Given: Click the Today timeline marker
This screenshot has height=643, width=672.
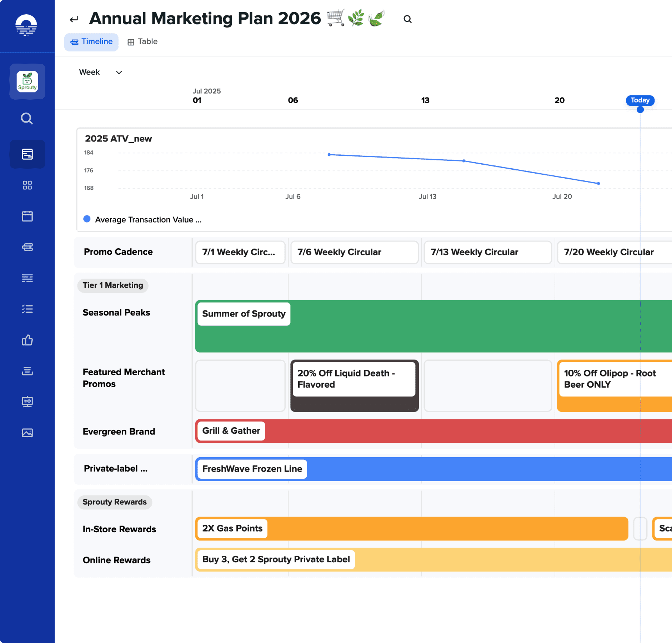Looking at the screenshot, I should 640,100.
